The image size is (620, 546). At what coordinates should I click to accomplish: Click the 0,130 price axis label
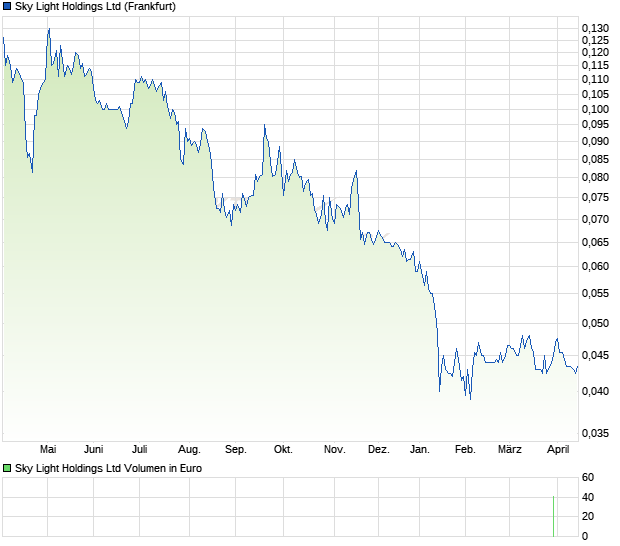coord(595,28)
